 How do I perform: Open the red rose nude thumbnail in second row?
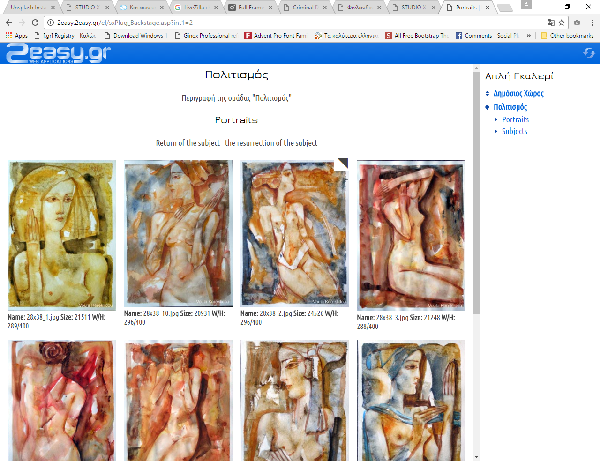pos(62,401)
